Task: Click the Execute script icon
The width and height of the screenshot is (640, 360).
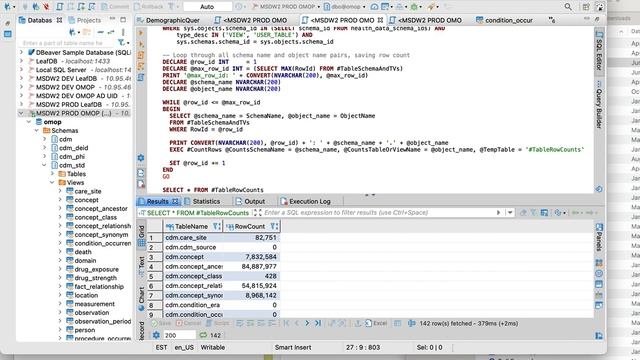Action: (x=141, y=55)
